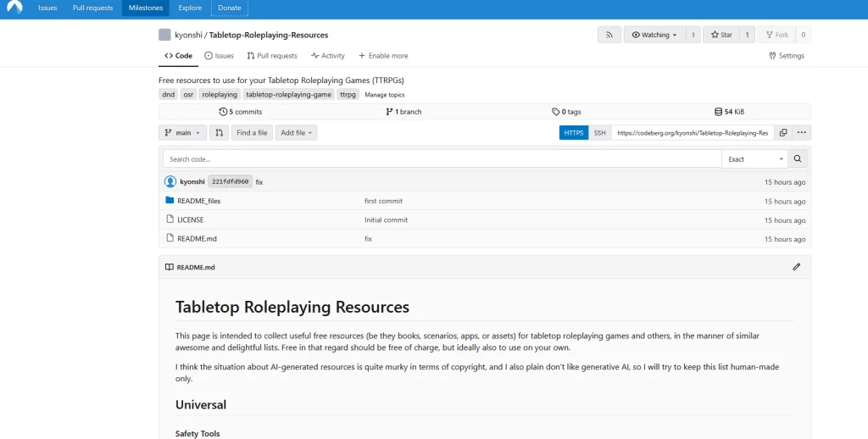The image size is (868, 439).
Task: Open the Watching dropdown
Action: click(655, 35)
